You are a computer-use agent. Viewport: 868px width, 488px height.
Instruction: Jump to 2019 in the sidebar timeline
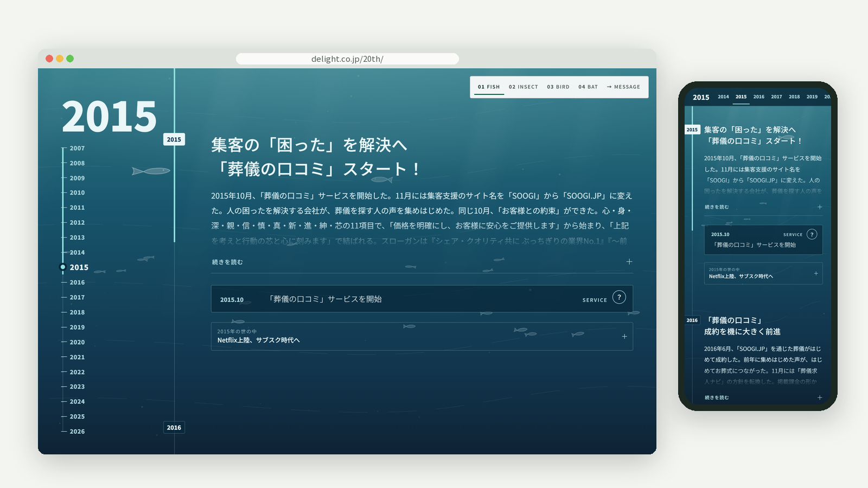77,328
